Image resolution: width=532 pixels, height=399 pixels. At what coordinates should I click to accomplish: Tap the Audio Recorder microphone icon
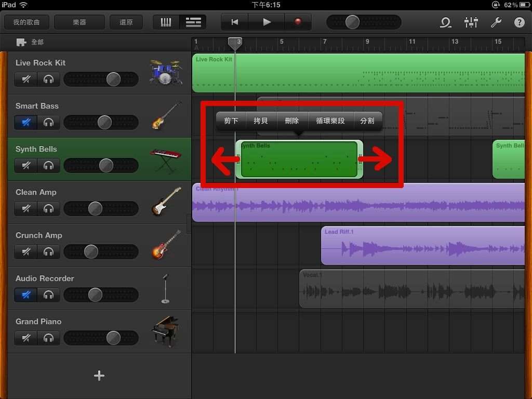point(165,288)
